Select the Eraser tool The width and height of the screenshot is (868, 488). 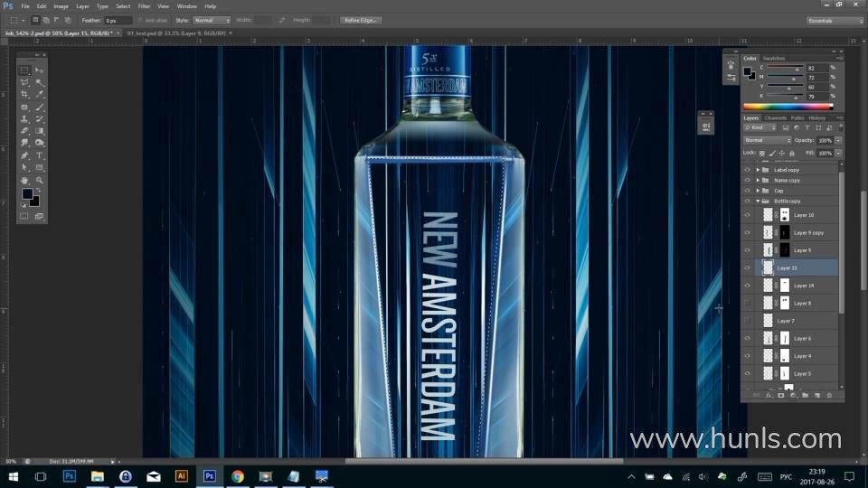click(24, 132)
